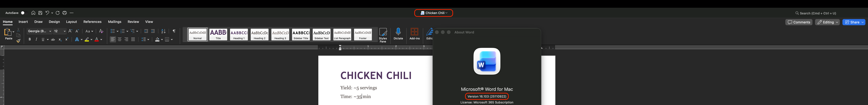Apply yellow text highlight color
The height and width of the screenshot is (105, 868).
tap(87, 40)
